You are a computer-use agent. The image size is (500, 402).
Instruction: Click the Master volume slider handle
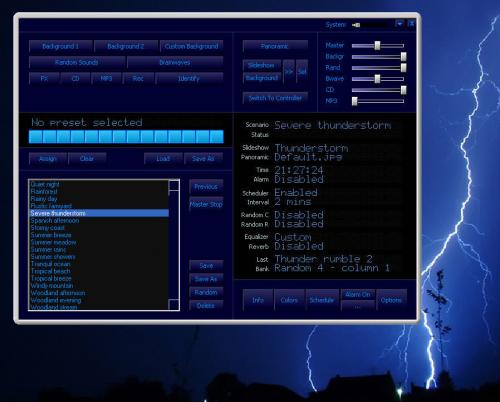(377, 45)
